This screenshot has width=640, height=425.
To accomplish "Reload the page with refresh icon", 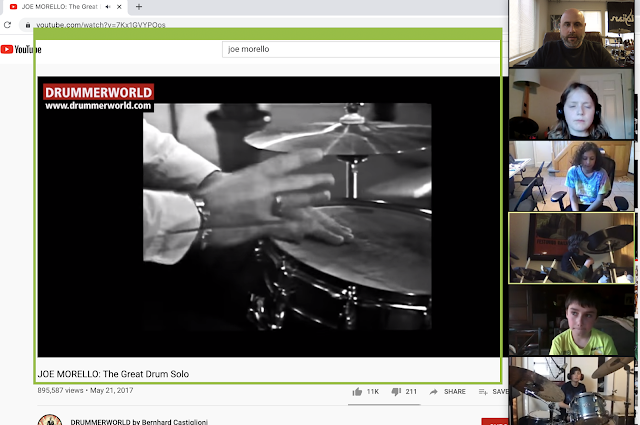I will pos(7,25).
